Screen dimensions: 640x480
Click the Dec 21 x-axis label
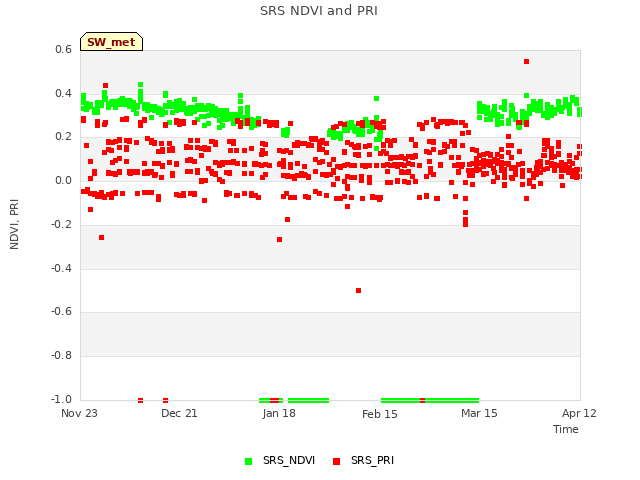tap(179, 413)
